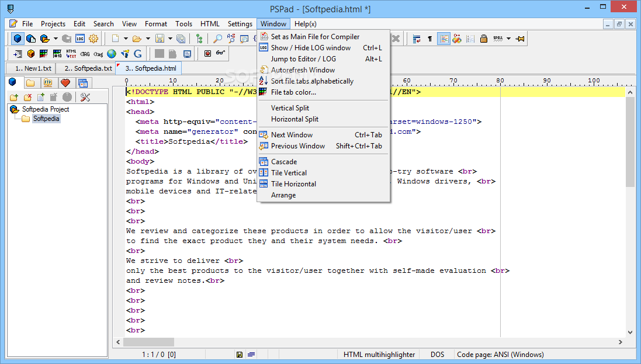Image resolution: width=641 pixels, height=364 pixels.
Task: Select the Softpedia folder in project tree
Action: point(46,119)
